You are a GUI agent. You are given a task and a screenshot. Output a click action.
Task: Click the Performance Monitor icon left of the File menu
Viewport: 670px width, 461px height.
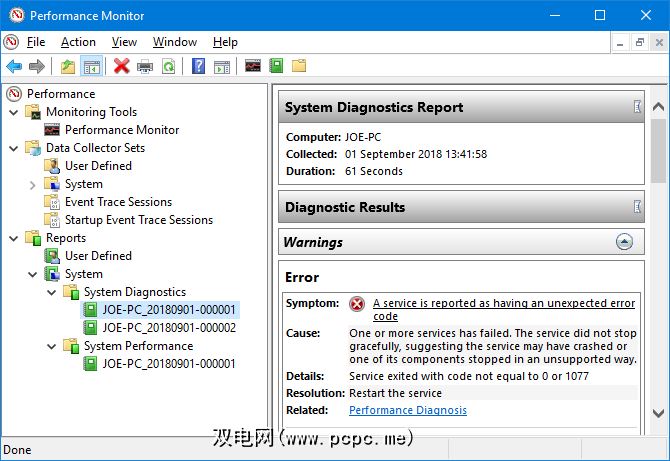tap(11, 42)
